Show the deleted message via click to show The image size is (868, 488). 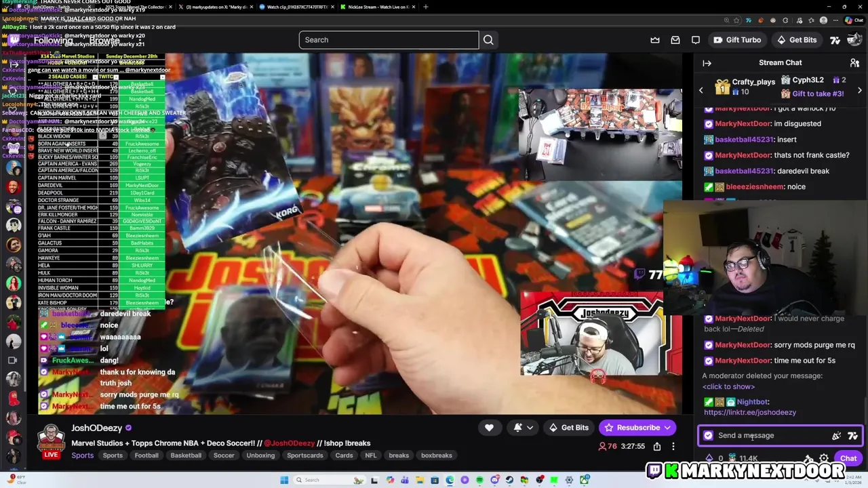click(729, 386)
